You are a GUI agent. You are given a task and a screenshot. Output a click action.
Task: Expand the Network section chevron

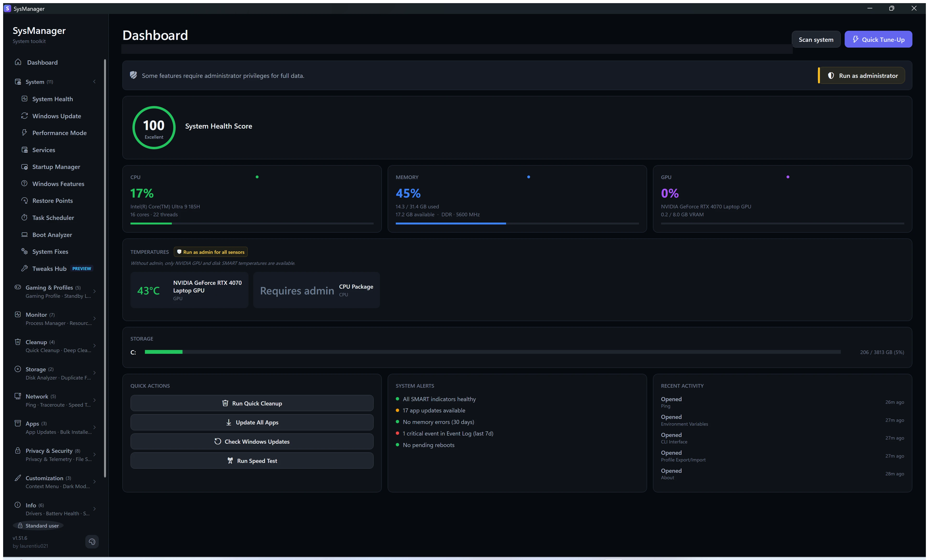coord(94,400)
